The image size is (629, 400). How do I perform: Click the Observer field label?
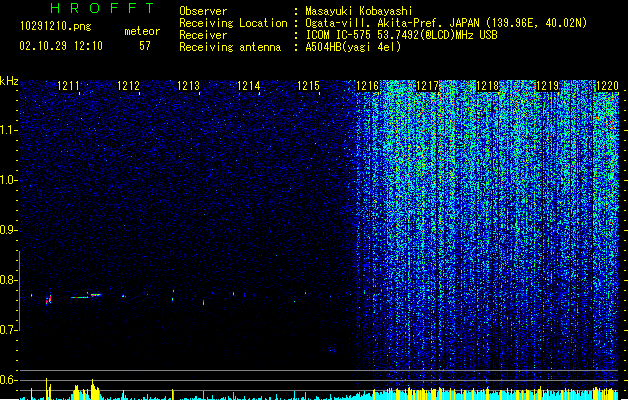coord(203,11)
